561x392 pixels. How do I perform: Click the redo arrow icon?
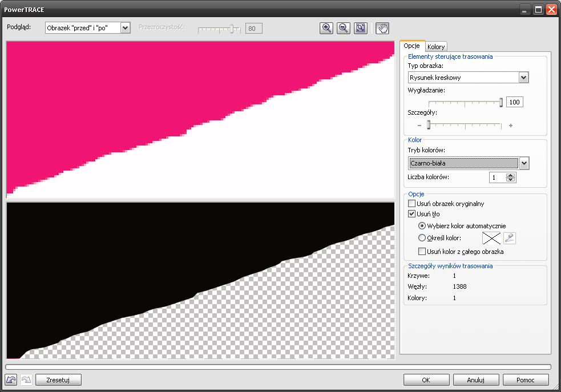tap(26, 379)
